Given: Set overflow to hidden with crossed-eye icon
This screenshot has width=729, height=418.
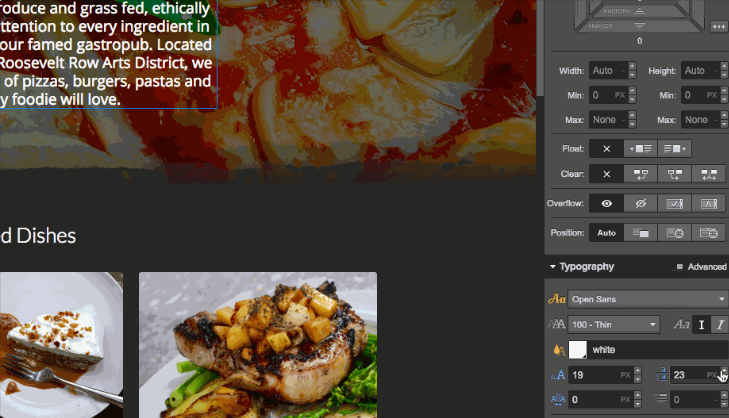Looking at the screenshot, I should [x=640, y=204].
